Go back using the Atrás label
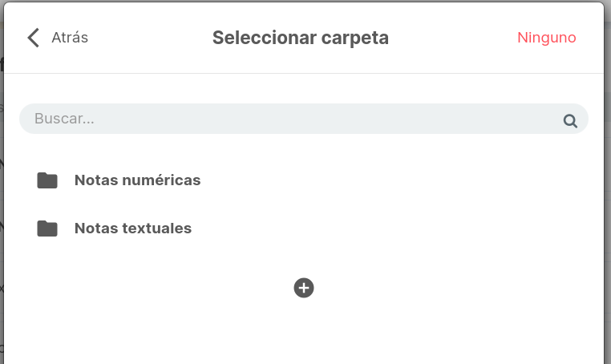 [70, 38]
